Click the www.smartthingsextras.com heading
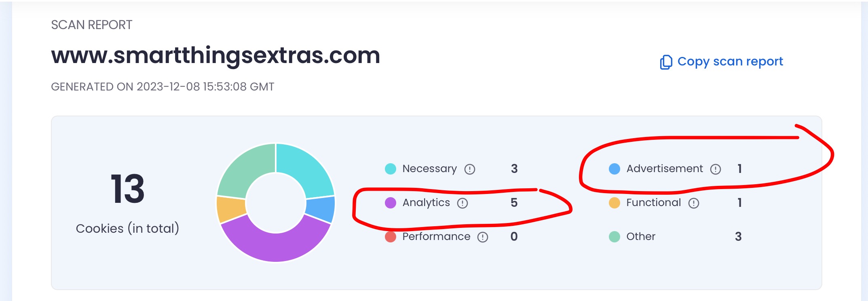 pos(215,55)
